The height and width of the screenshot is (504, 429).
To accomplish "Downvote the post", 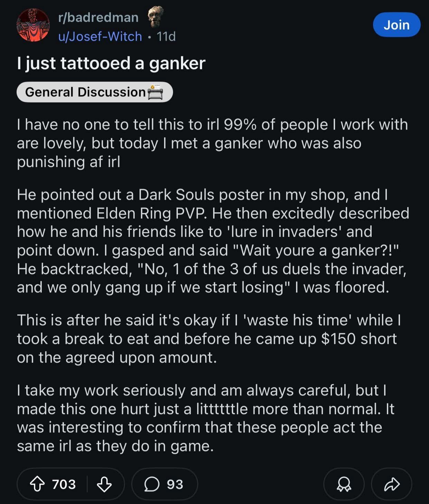I will point(104,484).
